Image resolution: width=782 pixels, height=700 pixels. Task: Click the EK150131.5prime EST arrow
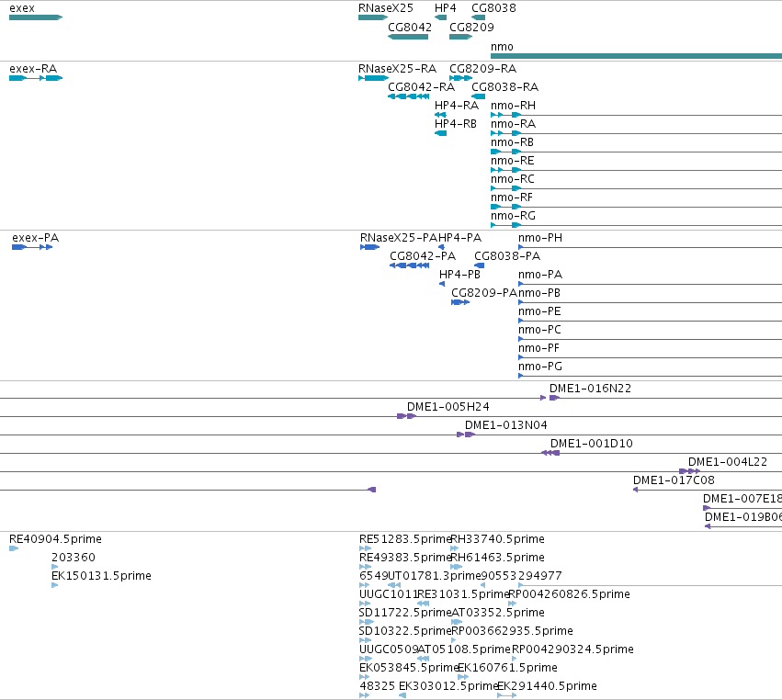tap(55, 585)
